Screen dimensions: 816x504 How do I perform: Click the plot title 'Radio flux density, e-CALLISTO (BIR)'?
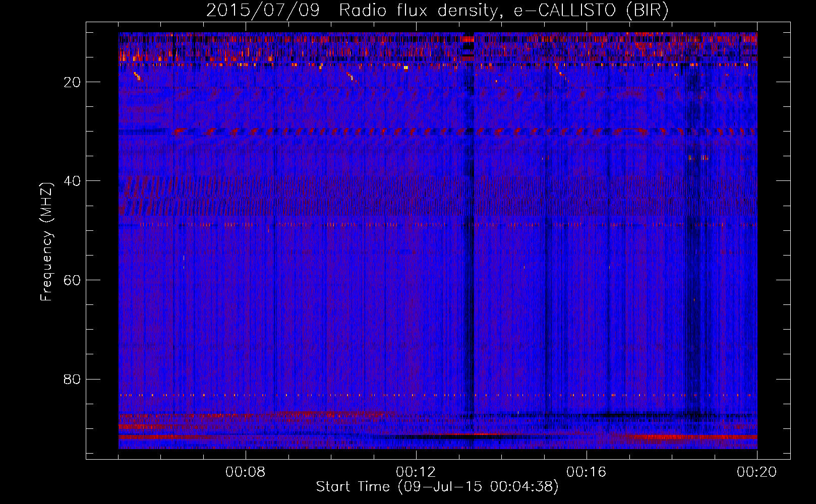click(x=503, y=11)
